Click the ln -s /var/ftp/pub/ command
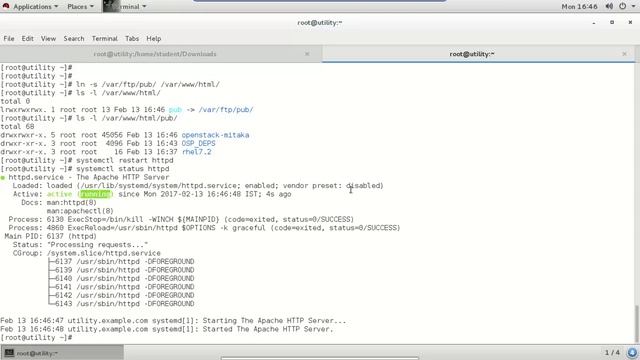The image size is (640, 360). 148,84
